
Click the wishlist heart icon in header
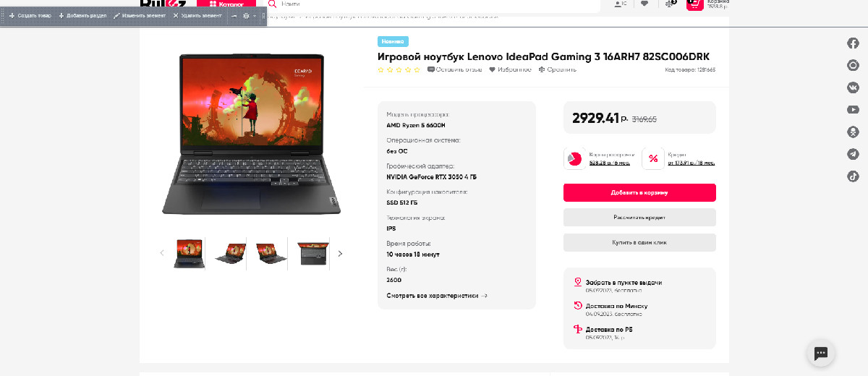tap(644, 4)
